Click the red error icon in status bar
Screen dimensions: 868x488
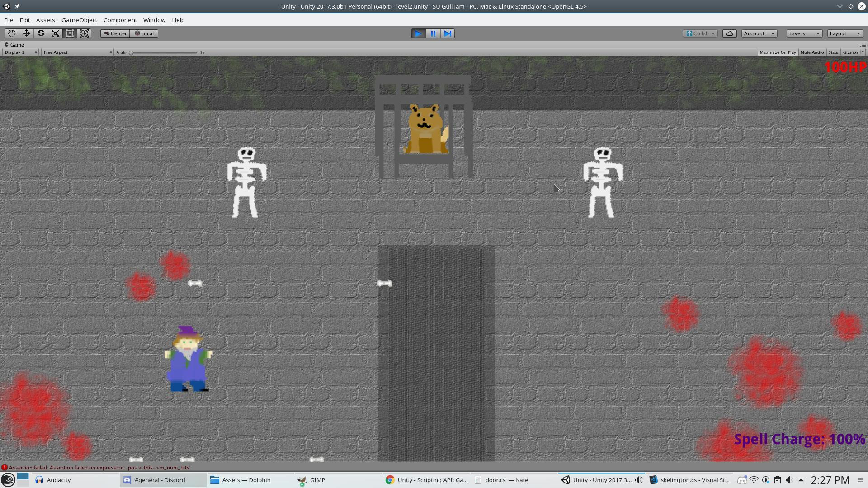(5, 468)
